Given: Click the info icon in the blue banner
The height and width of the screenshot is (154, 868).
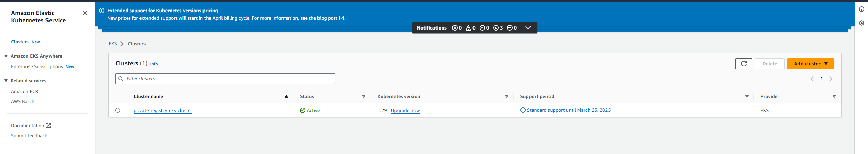Looking at the screenshot, I should point(101,11).
